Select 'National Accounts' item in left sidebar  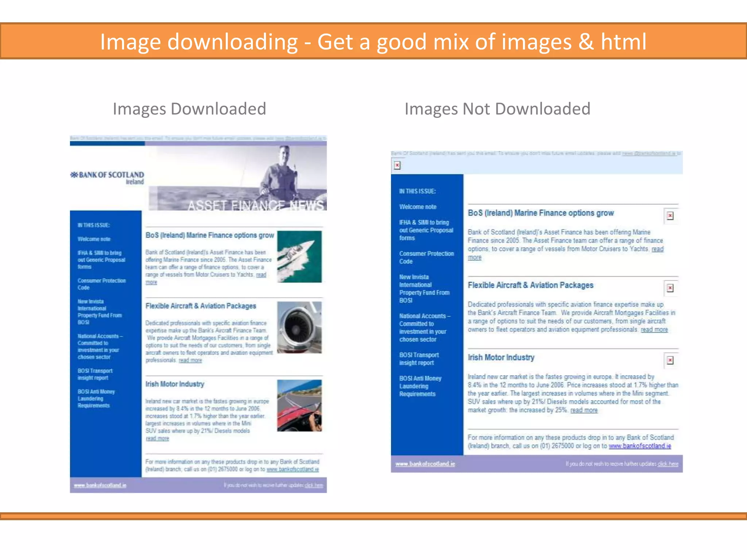(100, 346)
